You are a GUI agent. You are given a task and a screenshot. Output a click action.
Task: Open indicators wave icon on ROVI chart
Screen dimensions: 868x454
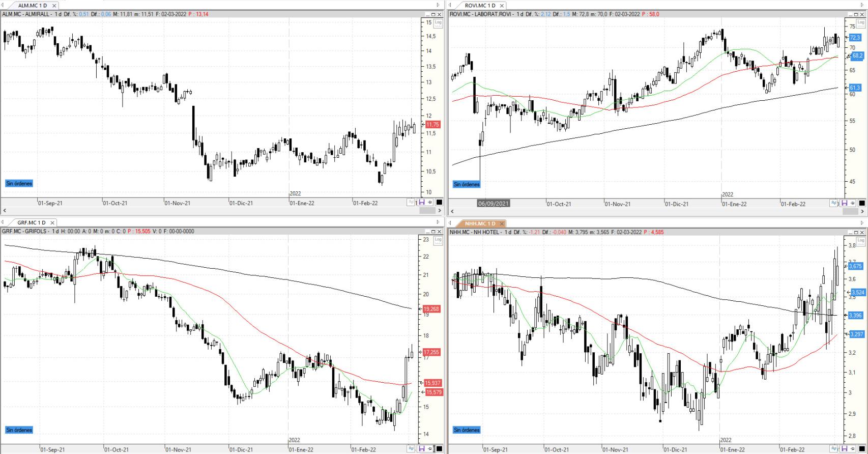[x=834, y=203]
